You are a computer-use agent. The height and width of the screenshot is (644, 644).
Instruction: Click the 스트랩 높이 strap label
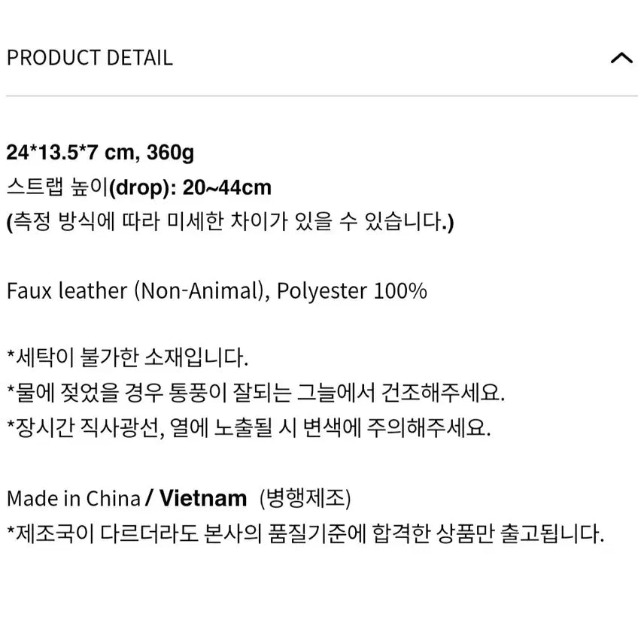[57, 187]
